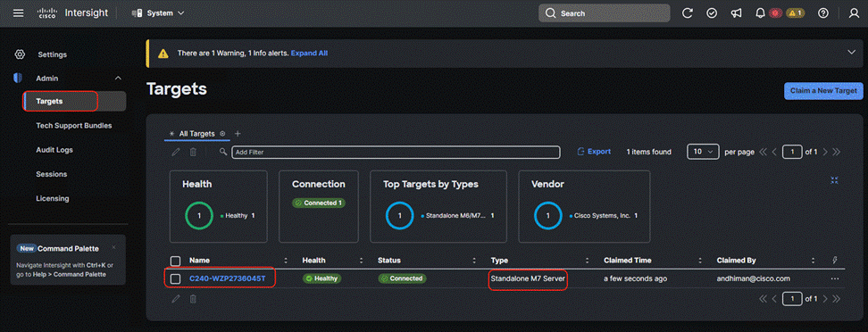
Task: Open Status column sort menu
Action: [474, 261]
